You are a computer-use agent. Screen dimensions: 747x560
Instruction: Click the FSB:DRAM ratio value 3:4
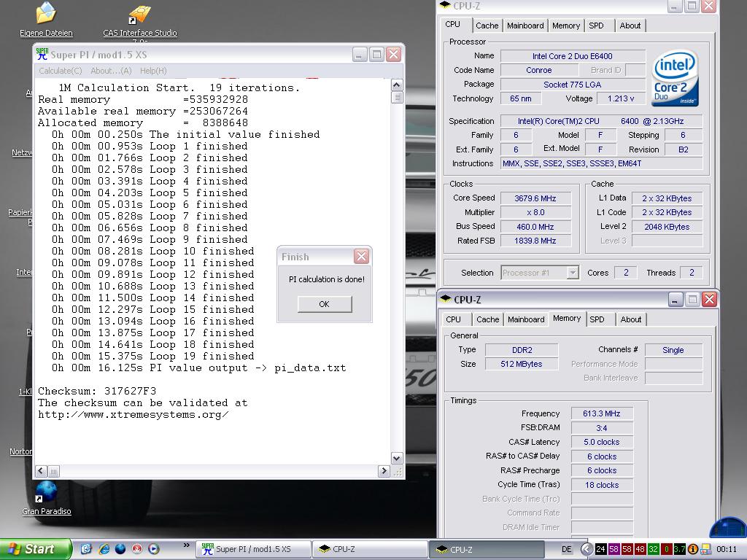tap(602, 427)
